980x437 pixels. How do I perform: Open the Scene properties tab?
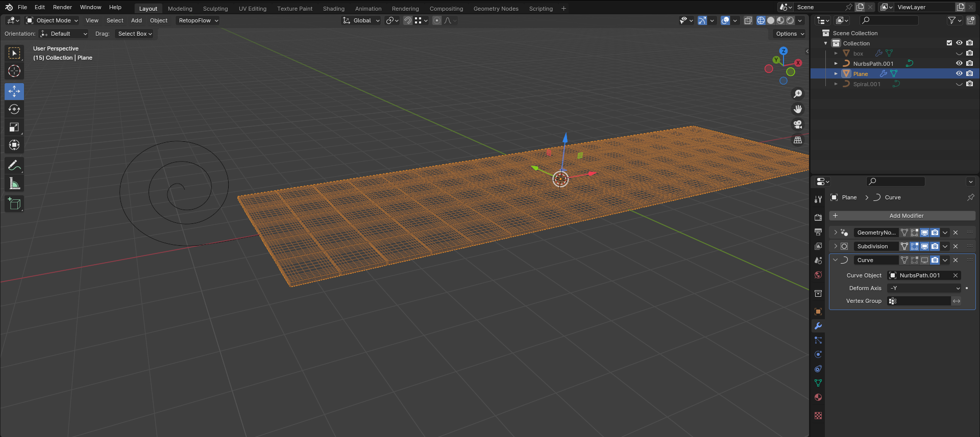[x=818, y=261]
